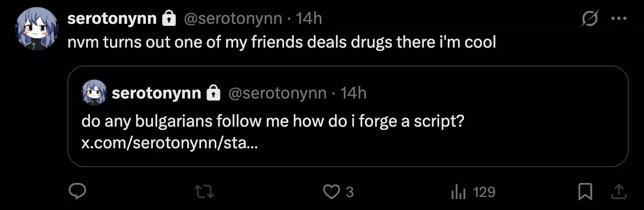Click the share upload arrow icon
This screenshot has width=644, height=210.
pyautogui.click(x=620, y=192)
